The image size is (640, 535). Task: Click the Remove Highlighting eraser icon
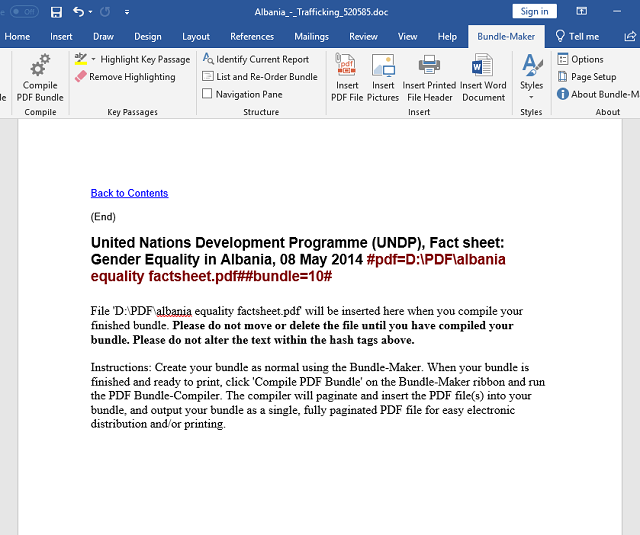point(81,76)
